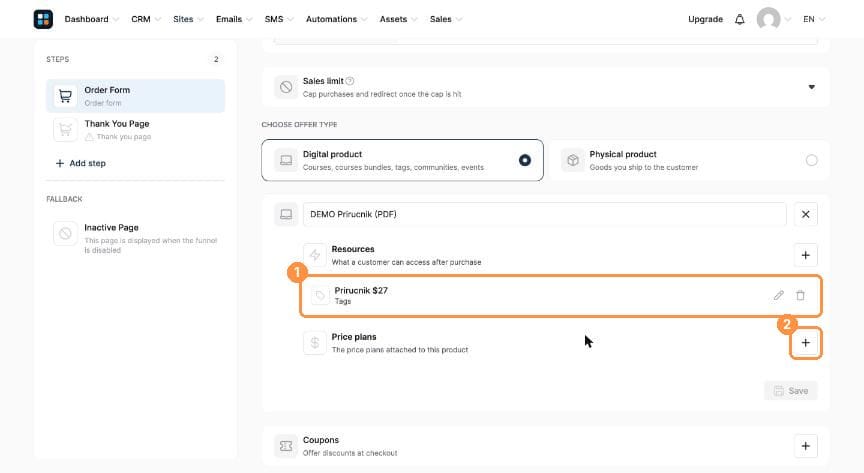
Task: Open the CRM dropdown menu
Action: click(145, 19)
